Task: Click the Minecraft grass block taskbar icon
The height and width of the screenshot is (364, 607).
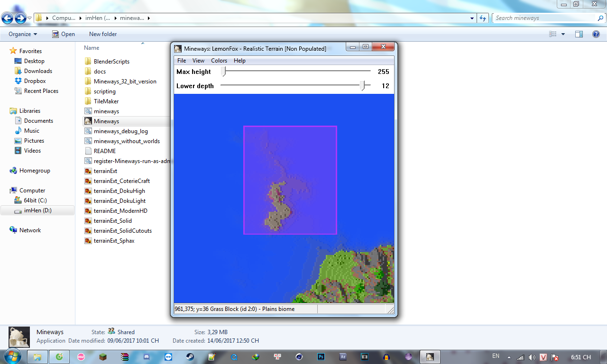Action: tap(103, 357)
